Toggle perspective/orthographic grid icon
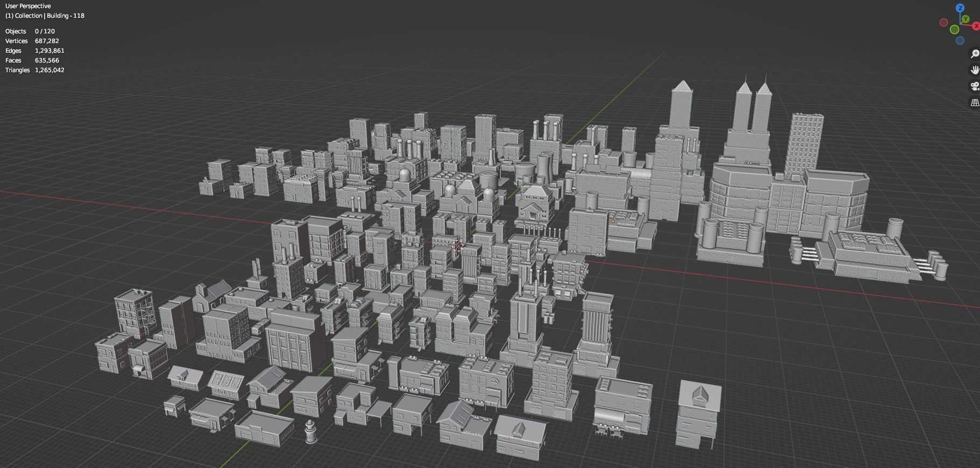980x468 pixels. pos(975,102)
